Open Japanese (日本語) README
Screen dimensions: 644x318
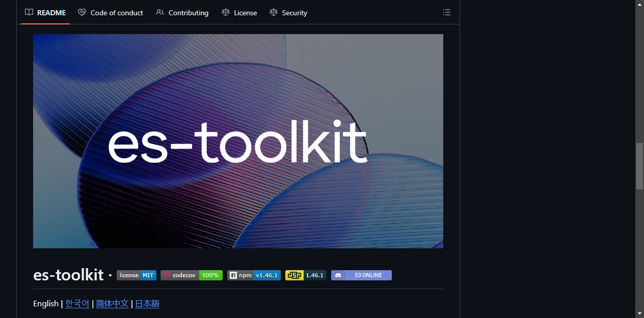coord(147,304)
